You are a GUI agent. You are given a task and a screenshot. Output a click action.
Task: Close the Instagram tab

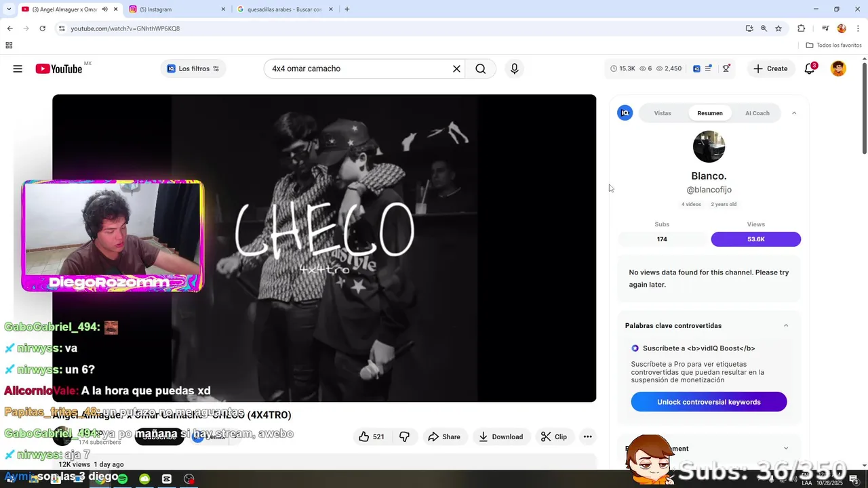coord(223,9)
